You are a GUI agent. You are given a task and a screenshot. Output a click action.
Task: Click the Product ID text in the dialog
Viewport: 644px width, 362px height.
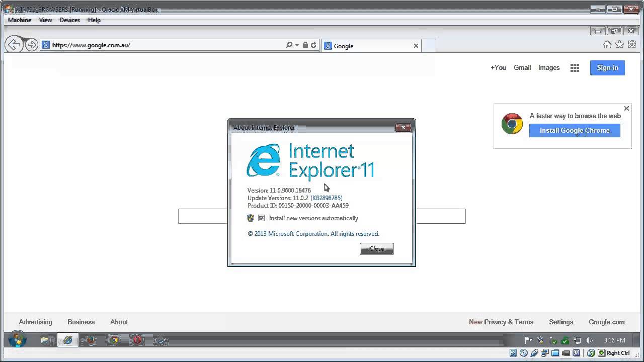(x=298, y=206)
